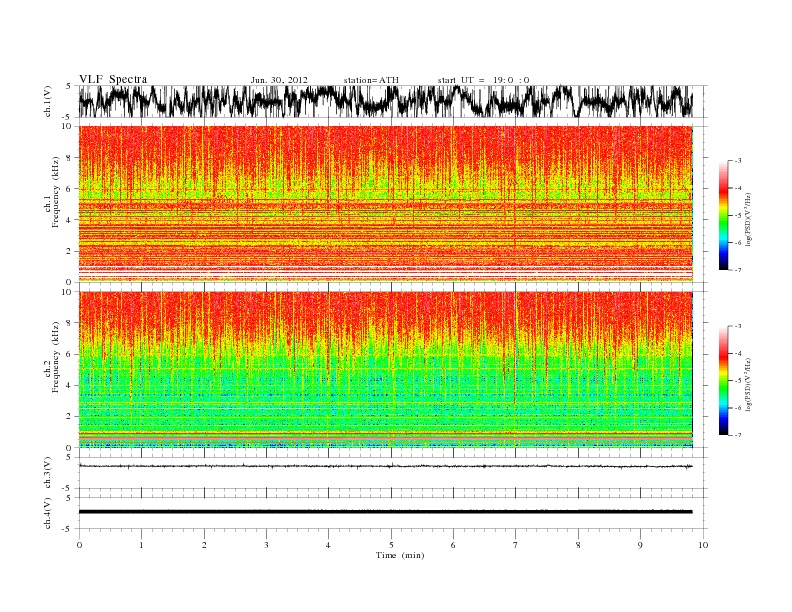Click the ch.2 spectrogram color scale bar
792x612 pixels.
[x=723, y=381]
